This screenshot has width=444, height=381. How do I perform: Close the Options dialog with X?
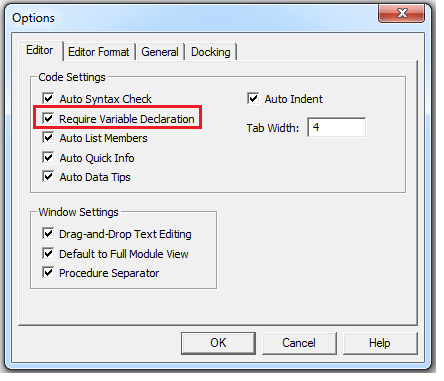(x=402, y=14)
